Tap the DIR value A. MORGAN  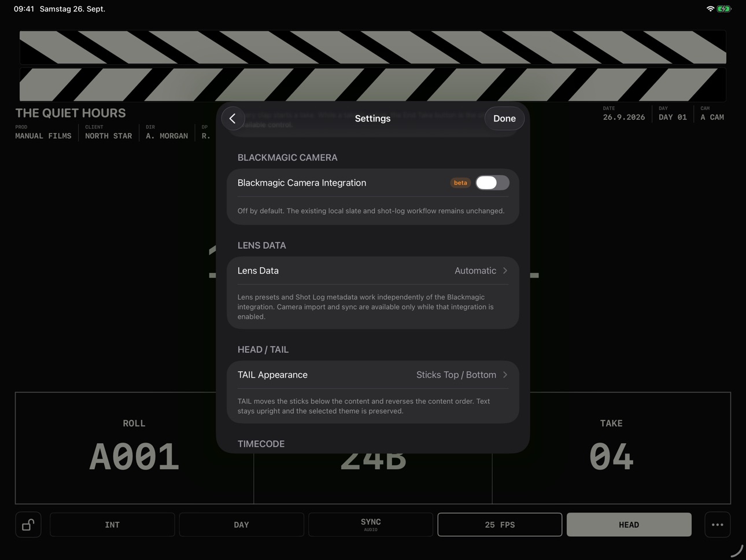[x=167, y=136]
